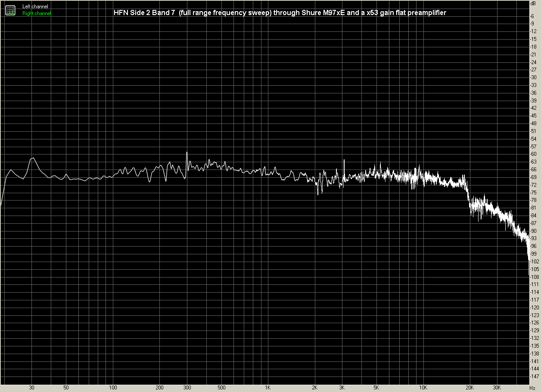
Task: Click the "-69" dB scale value
Action: (x=534, y=177)
